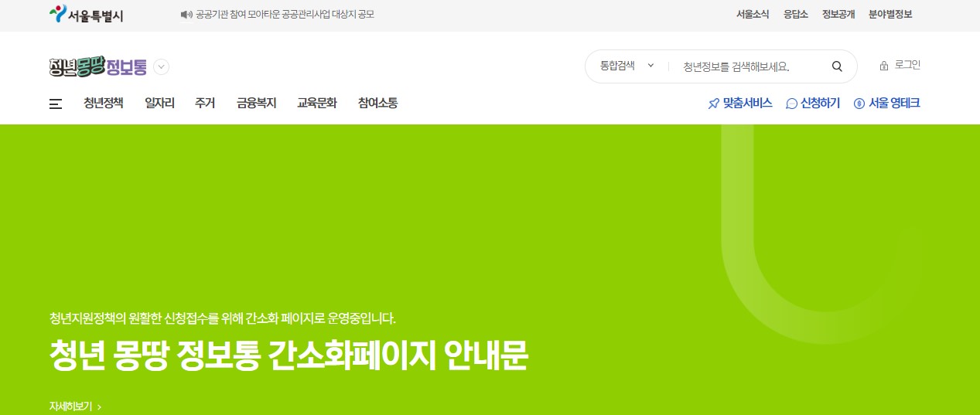Image resolution: width=980 pixels, height=415 pixels.
Task: Click the lock icon next to 로그인
Action: point(884,66)
